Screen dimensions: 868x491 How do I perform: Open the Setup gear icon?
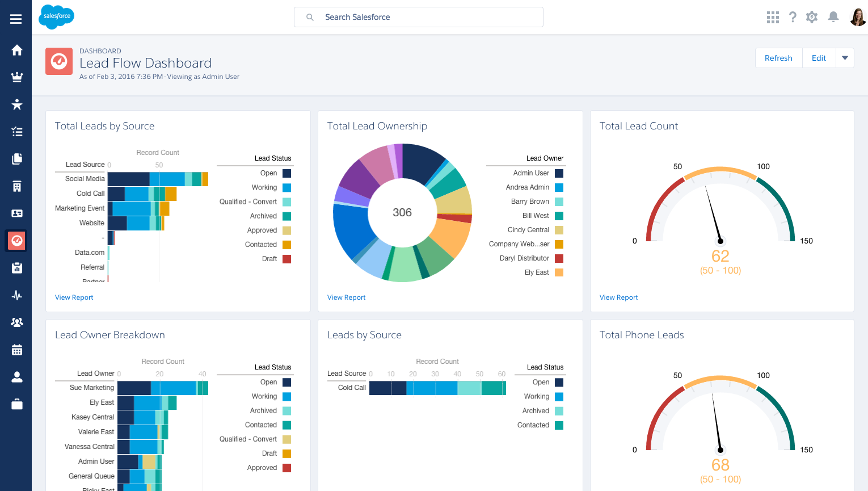[811, 17]
